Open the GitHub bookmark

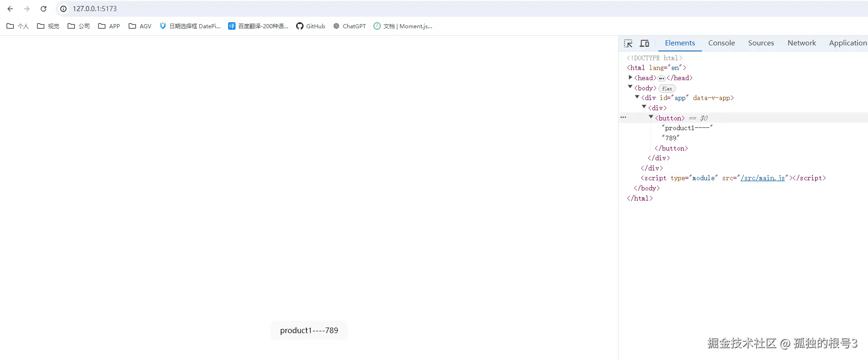310,26
